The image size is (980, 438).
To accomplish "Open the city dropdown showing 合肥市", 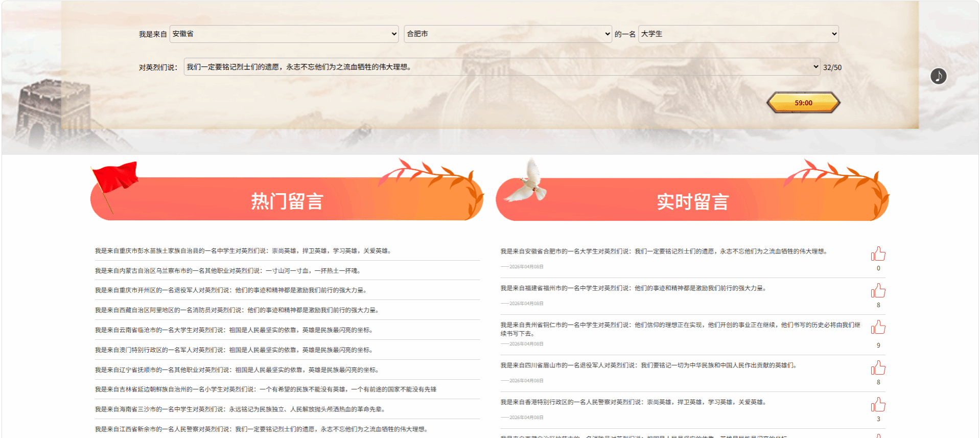I will click(507, 34).
